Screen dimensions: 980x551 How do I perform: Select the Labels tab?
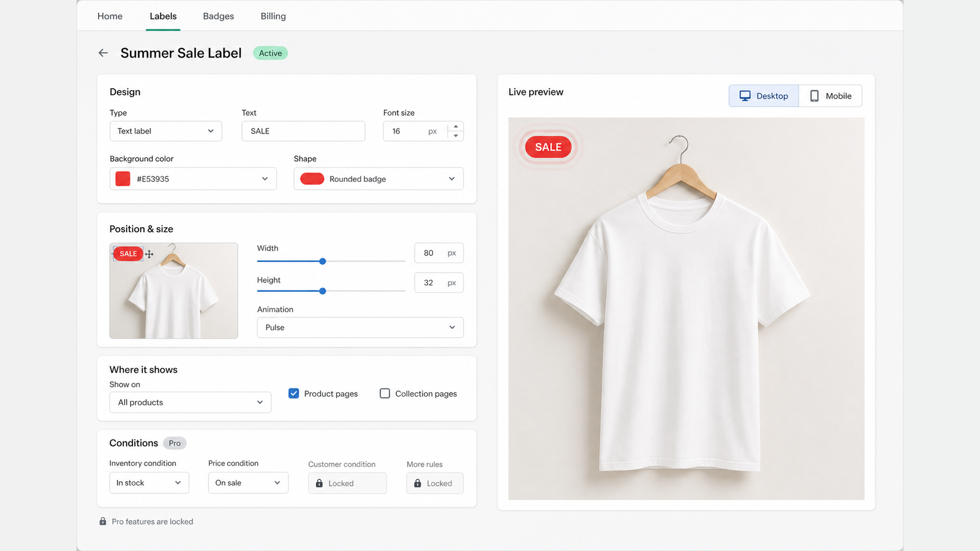[163, 16]
